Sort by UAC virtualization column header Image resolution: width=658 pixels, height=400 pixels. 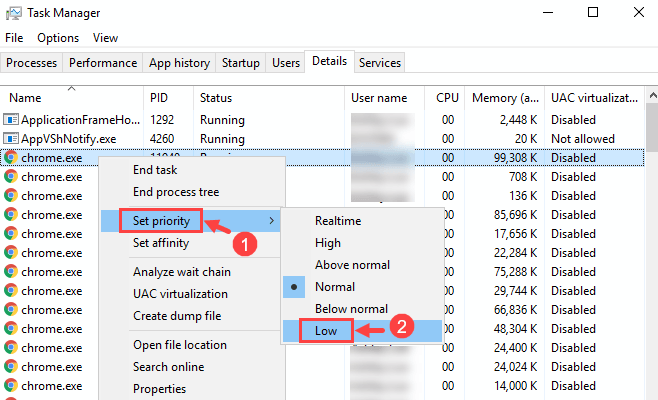coord(594,97)
